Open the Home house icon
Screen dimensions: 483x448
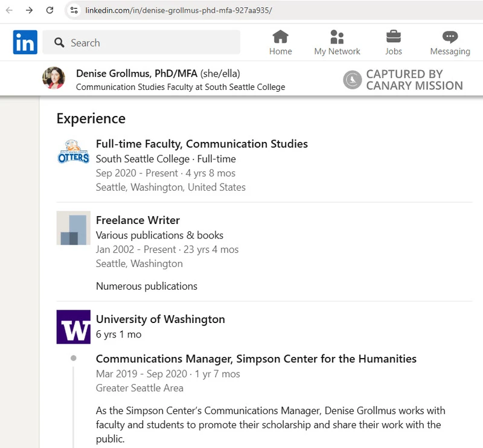click(280, 37)
